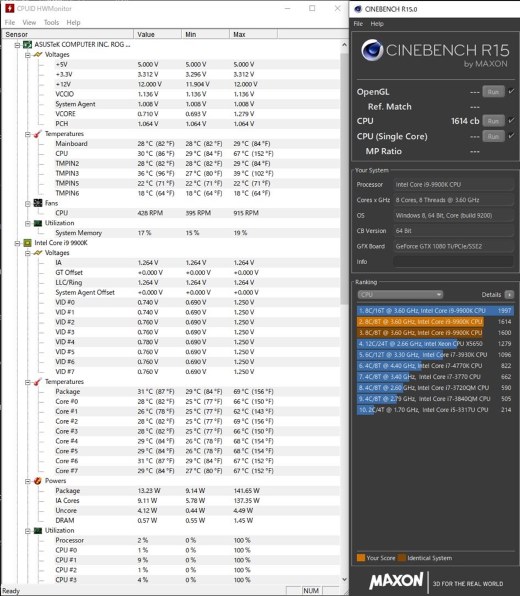Open Cinebench File menu
Viewport: 520px width, 596px height.
click(x=358, y=24)
